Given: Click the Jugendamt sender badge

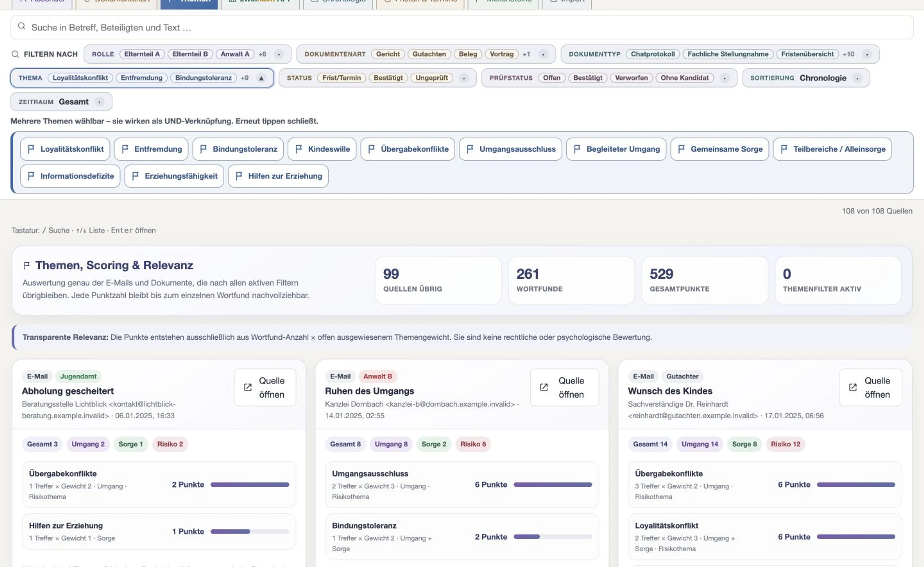Looking at the screenshot, I should coord(78,376).
